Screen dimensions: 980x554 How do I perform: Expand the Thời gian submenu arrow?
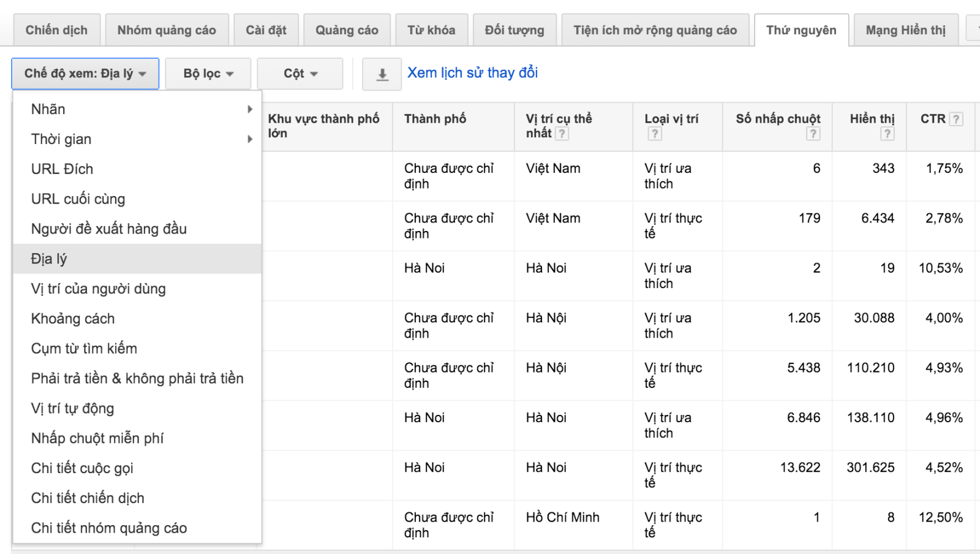[249, 139]
